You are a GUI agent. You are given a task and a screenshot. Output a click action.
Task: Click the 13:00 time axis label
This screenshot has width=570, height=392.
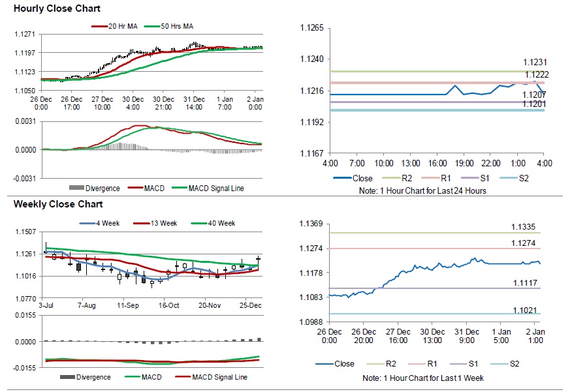411,164
